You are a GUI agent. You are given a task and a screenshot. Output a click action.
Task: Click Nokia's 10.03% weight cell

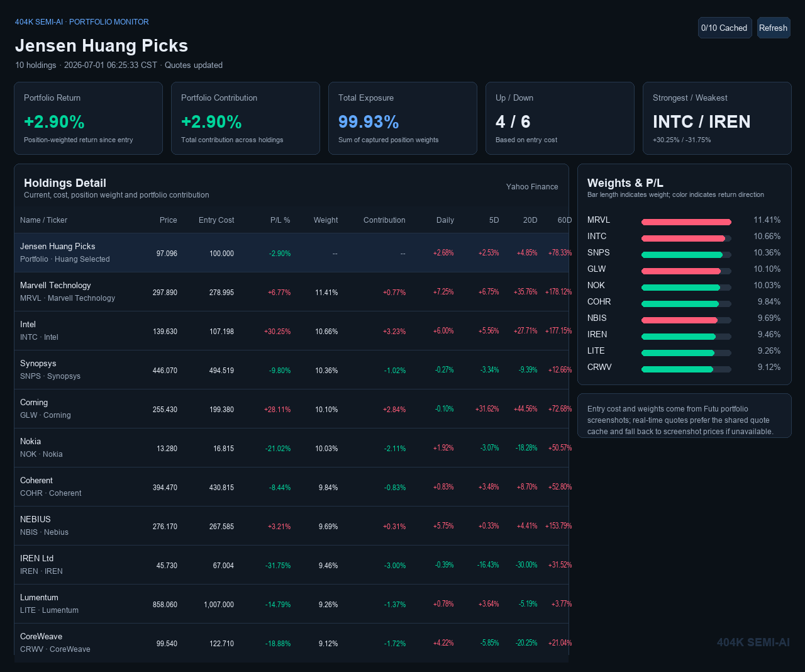326,449
